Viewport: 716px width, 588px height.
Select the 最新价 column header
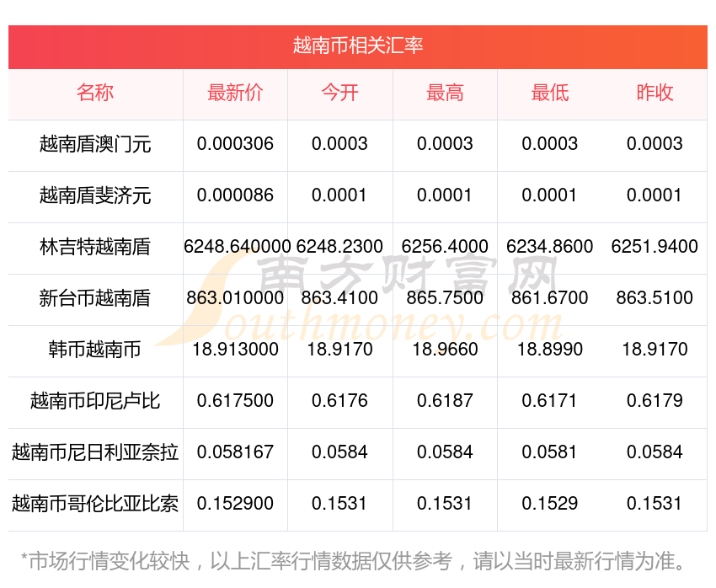(235, 93)
